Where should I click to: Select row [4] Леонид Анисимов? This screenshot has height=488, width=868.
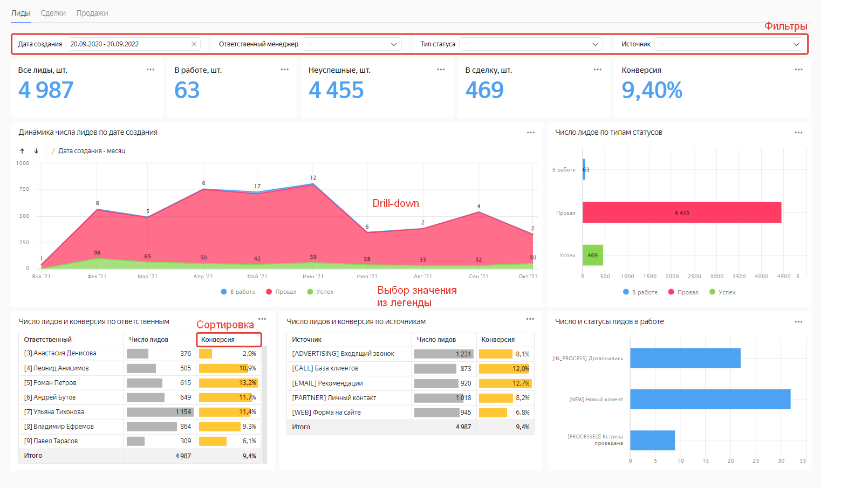pyautogui.click(x=140, y=368)
